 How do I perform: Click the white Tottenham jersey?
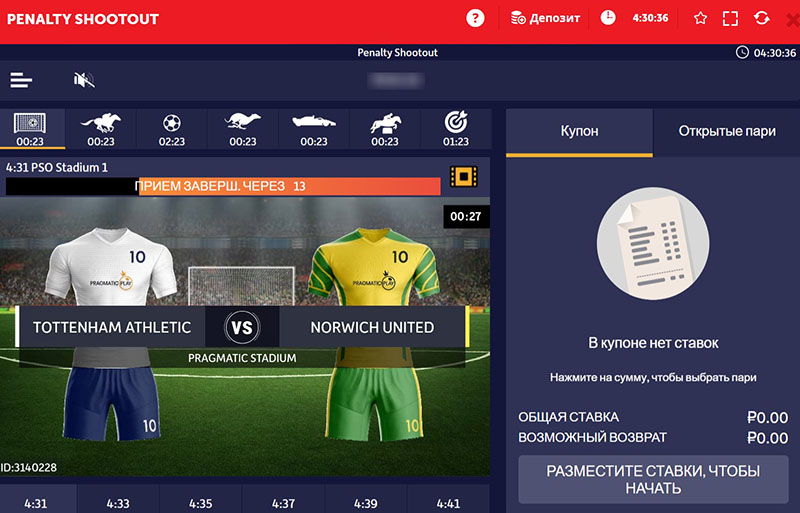111,268
